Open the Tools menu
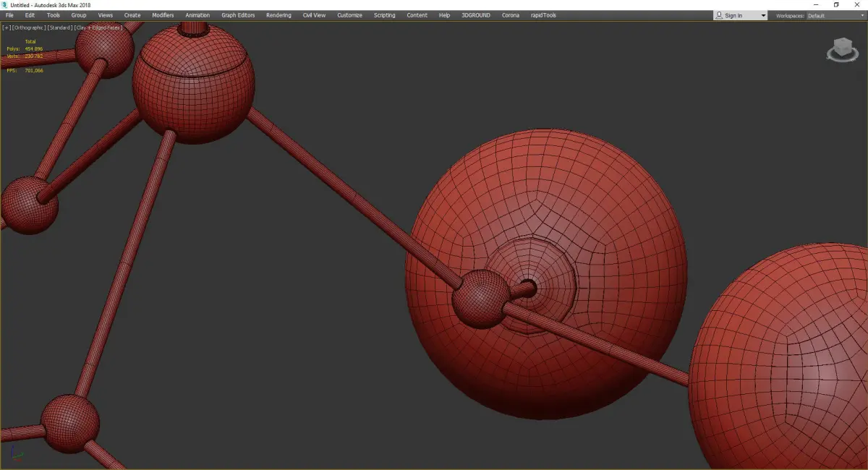868x470 pixels. (54, 15)
